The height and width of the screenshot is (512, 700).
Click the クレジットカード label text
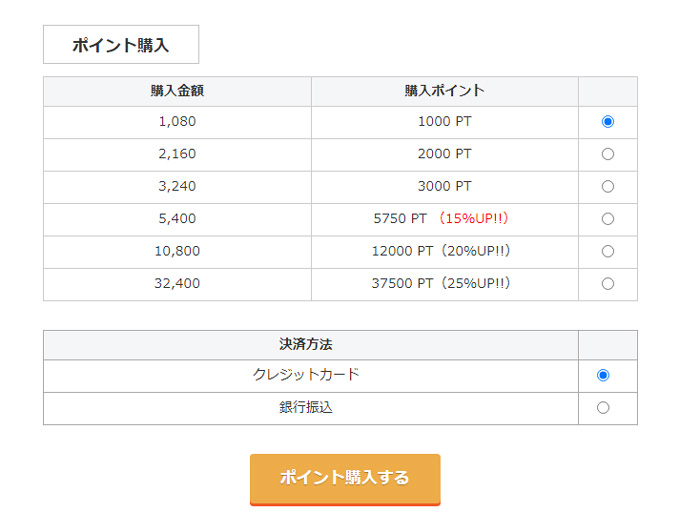(306, 375)
